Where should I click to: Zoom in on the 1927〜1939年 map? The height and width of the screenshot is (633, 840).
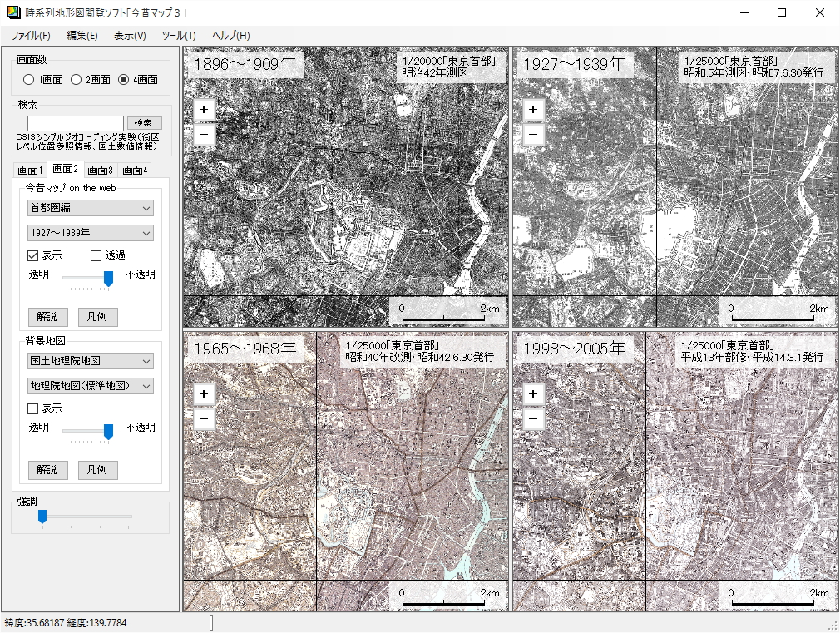point(533,110)
